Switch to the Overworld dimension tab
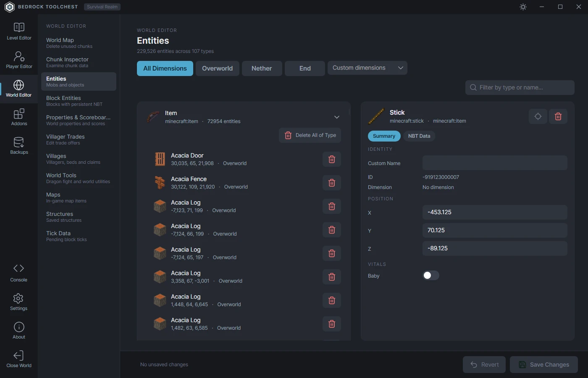 pyautogui.click(x=217, y=68)
